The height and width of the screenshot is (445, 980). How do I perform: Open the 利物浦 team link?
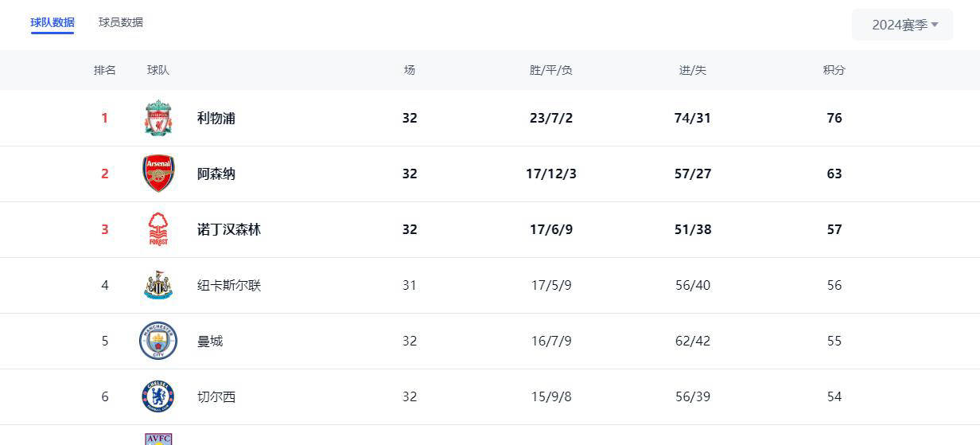[216, 118]
